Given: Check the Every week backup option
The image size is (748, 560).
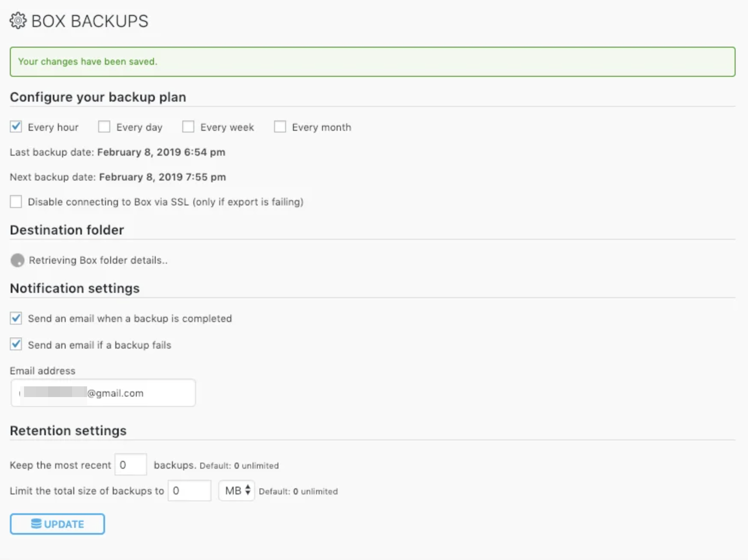Looking at the screenshot, I should pyautogui.click(x=188, y=127).
